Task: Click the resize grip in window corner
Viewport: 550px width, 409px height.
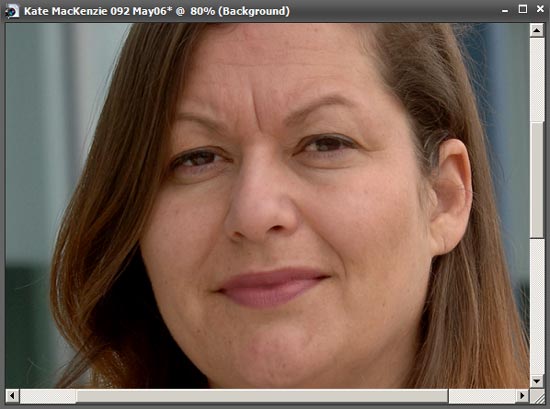Action: pos(537,396)
